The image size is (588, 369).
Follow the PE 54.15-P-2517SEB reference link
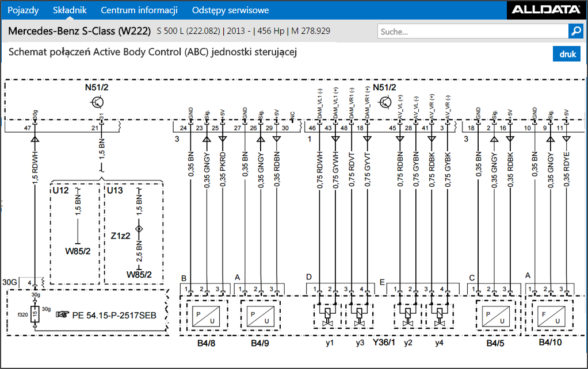(114, 316)
